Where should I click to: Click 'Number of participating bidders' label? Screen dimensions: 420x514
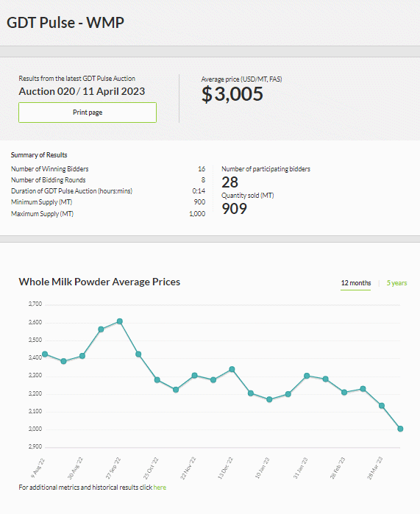point(266,169)
